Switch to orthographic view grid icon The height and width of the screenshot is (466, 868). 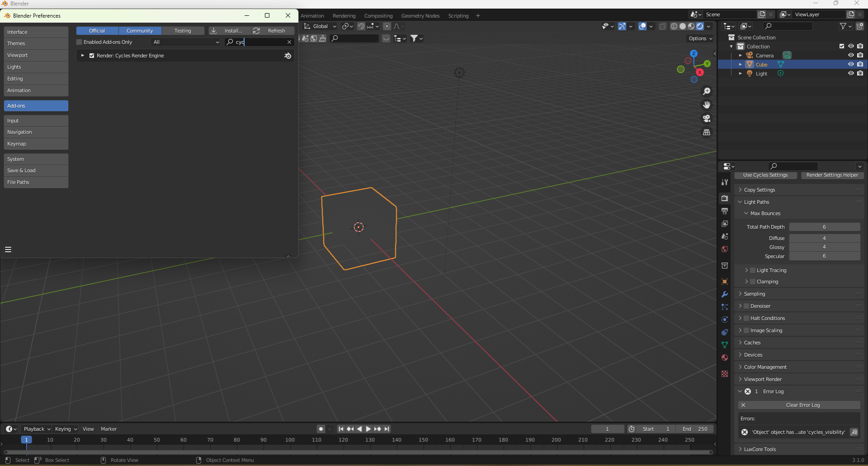(707, 132)
